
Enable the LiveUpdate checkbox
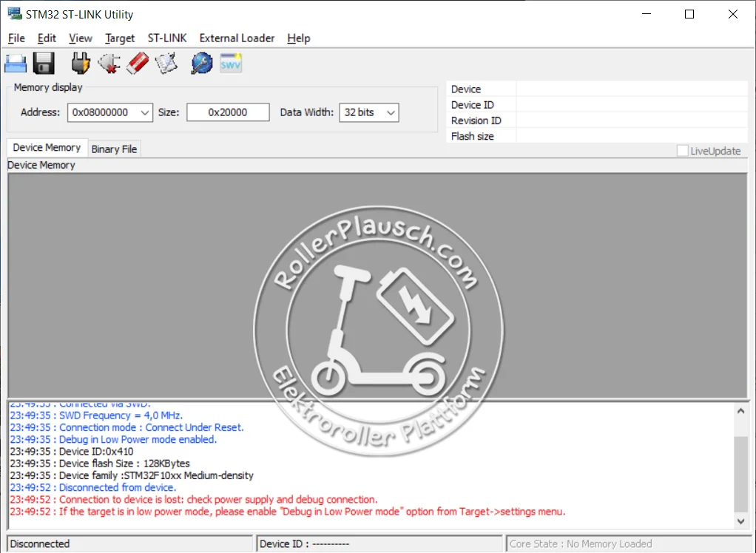682,151
